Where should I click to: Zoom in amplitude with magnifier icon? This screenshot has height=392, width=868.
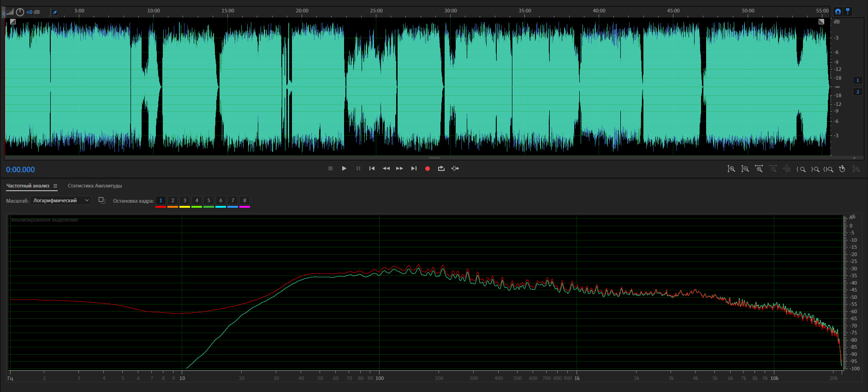click(x=731, y=169)
